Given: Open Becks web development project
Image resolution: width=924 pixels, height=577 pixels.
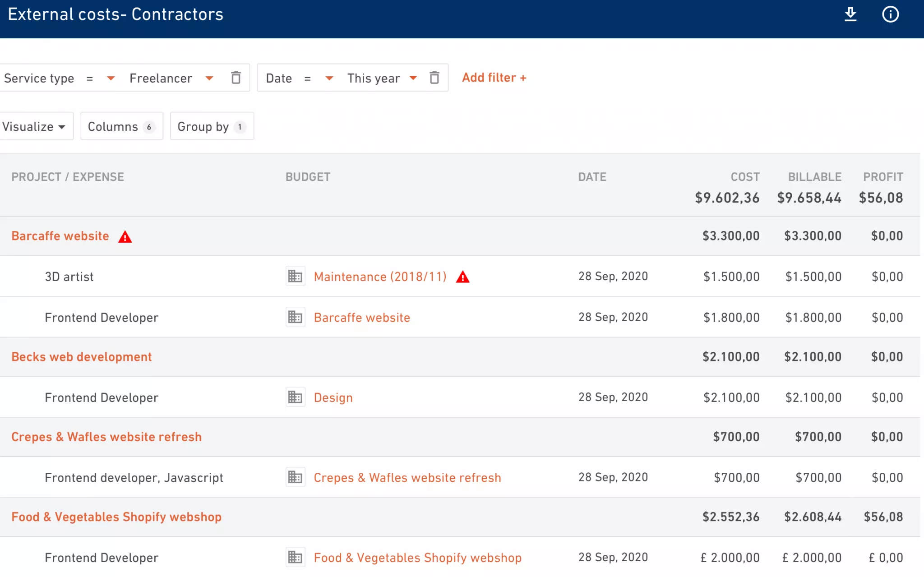Looking at the screenshot, I should point(82,357).
